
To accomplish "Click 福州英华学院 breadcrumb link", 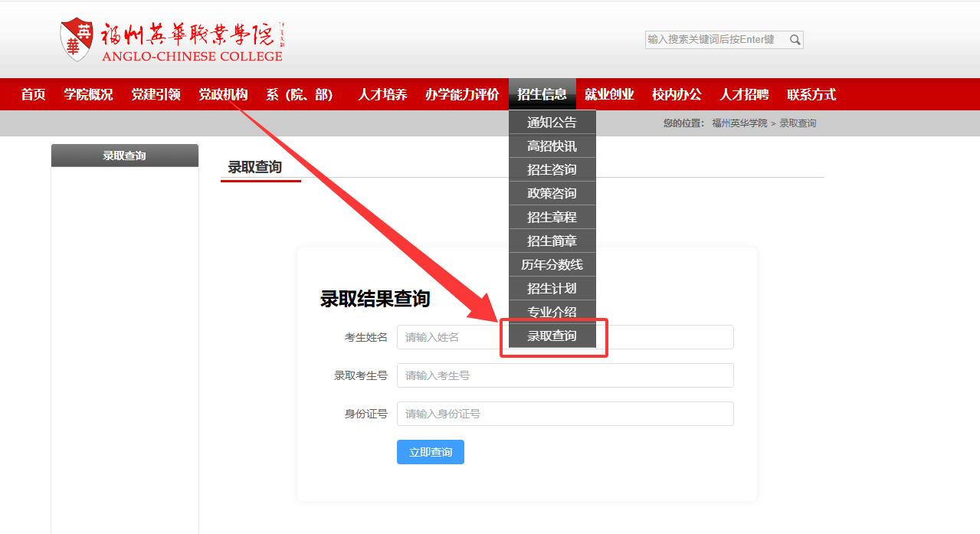I will 739,123.
